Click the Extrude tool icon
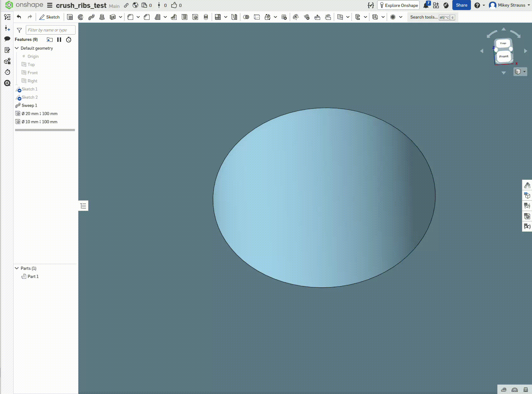The width and height of the screenshot is (532, 394). pyautogui.click(x=70, y=17)
